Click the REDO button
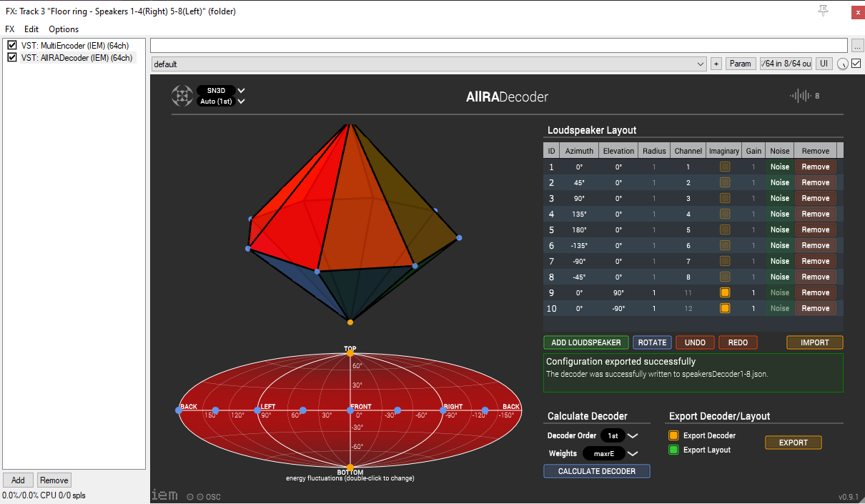 (x=738, y=342)
